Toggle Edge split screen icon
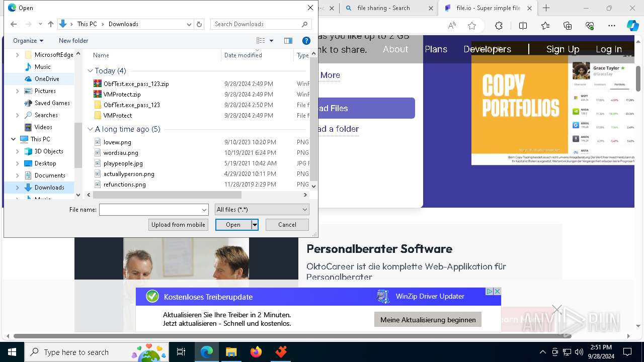644x362 pixels. (x=523, y=26)
